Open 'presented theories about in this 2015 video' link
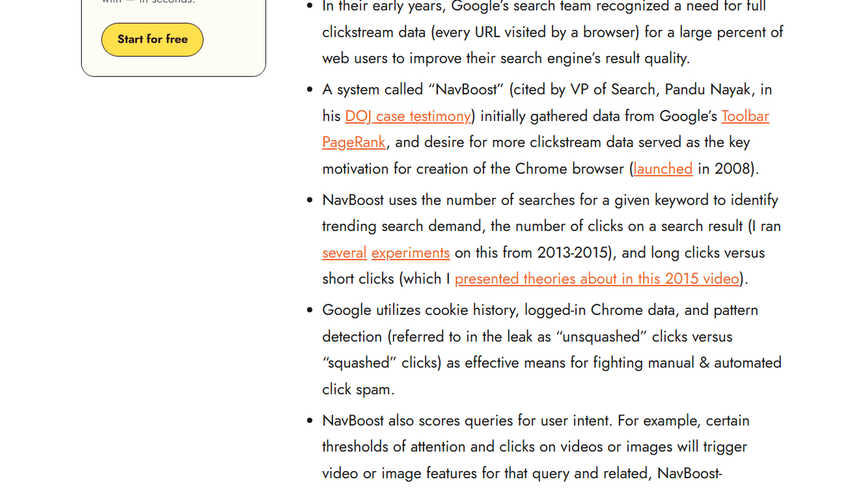This screenshot has width=868, height=488. (597, 279)
